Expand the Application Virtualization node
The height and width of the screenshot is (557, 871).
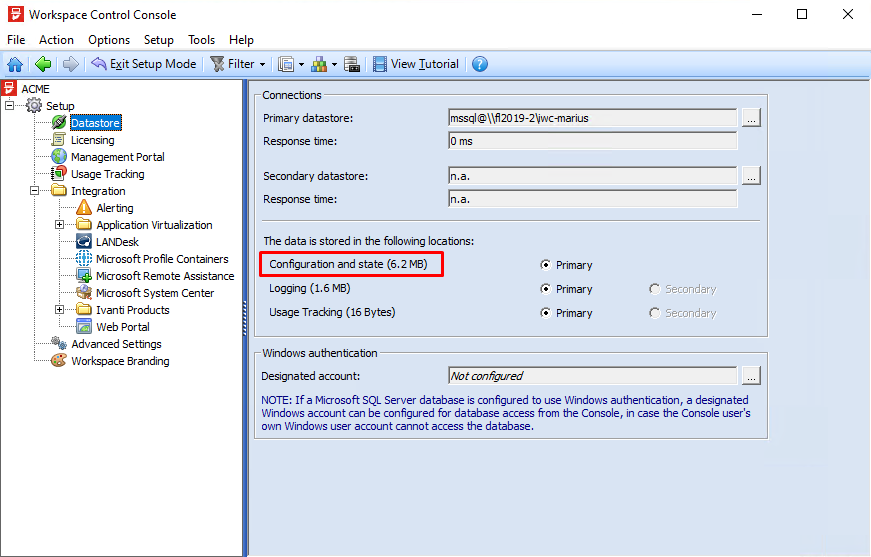click(x=60, y=225)
